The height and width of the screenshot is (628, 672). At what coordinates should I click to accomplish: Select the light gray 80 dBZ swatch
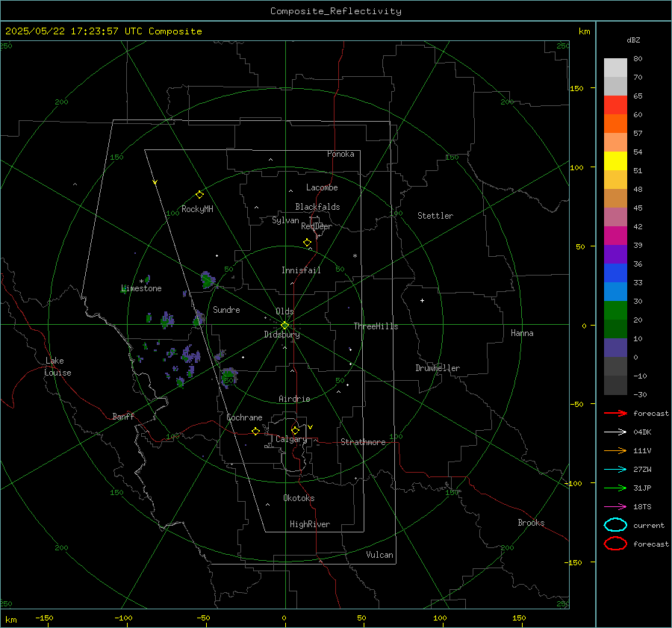pos(615,67)
